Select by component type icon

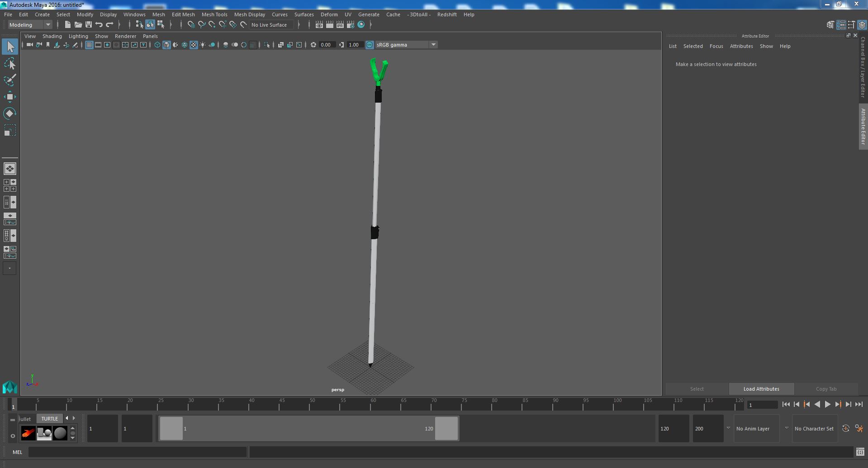click(161, 25)
